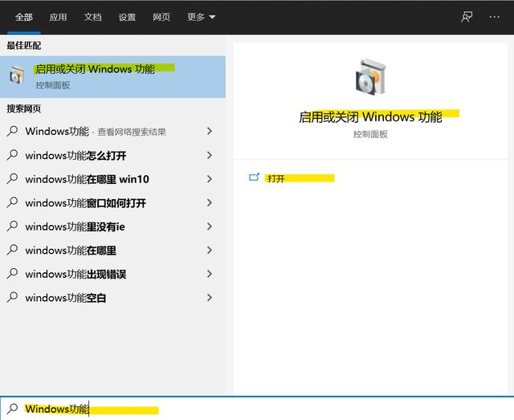
Task: Click search icon beside windows功能怎么打开
Action: coord(12,155)
